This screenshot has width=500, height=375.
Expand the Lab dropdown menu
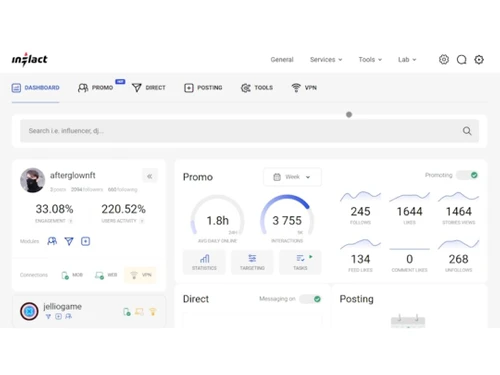coord(407,60)
